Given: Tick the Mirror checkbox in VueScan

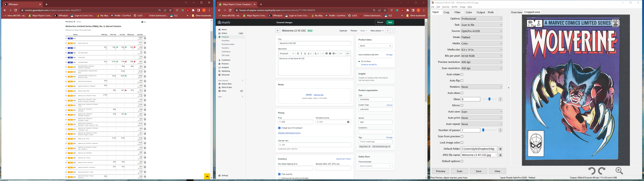Looking at the screenshot, I should coord(462,105).
